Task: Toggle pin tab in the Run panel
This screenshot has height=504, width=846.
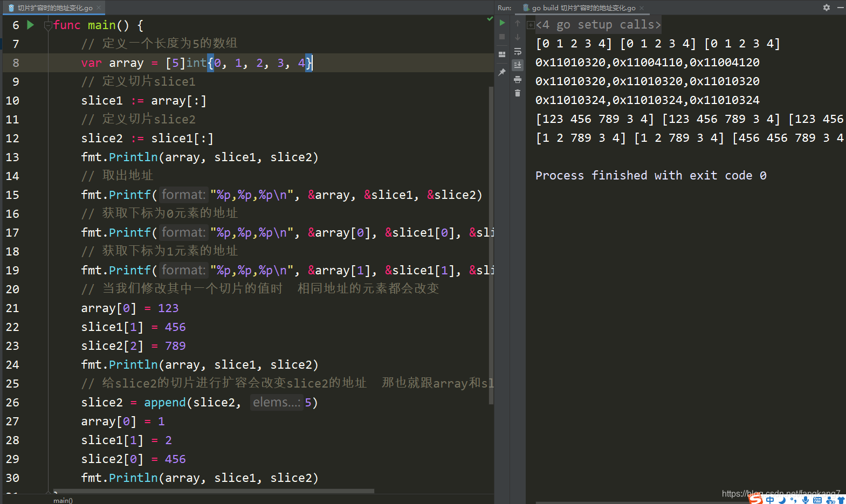Action: point(502,72)
